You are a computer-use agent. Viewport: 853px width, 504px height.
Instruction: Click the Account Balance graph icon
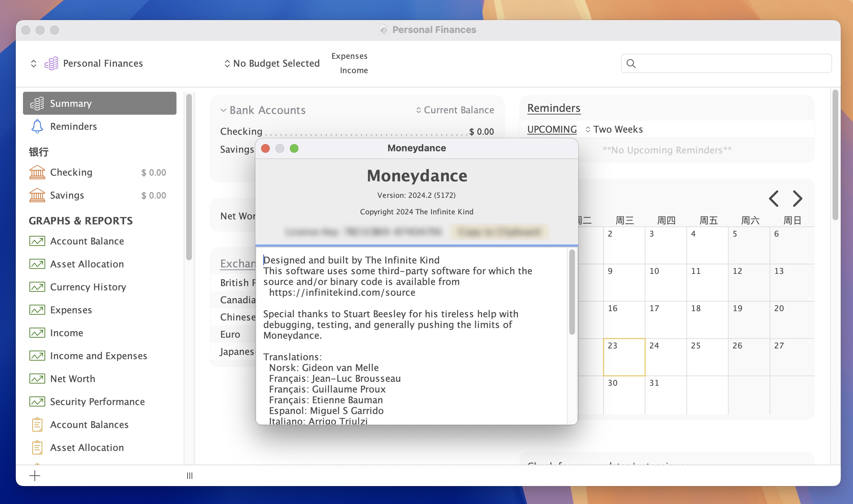coord(37,241)
